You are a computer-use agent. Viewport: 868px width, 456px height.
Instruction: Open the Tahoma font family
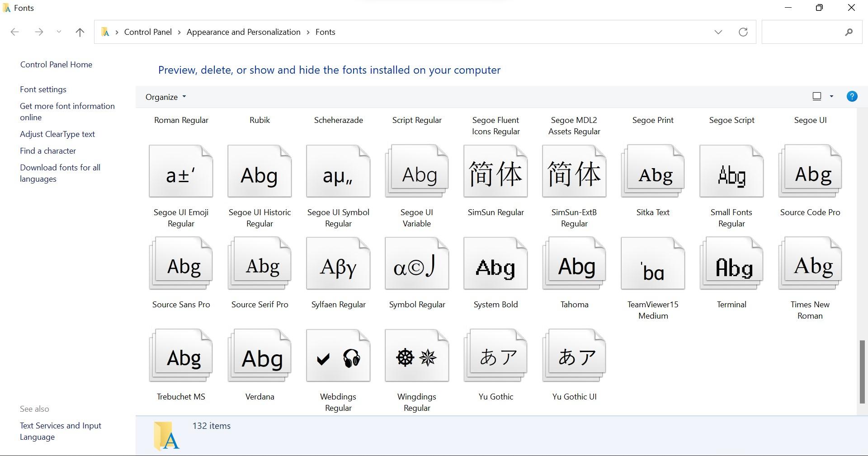pyautogui.click(x=574, y=263)
